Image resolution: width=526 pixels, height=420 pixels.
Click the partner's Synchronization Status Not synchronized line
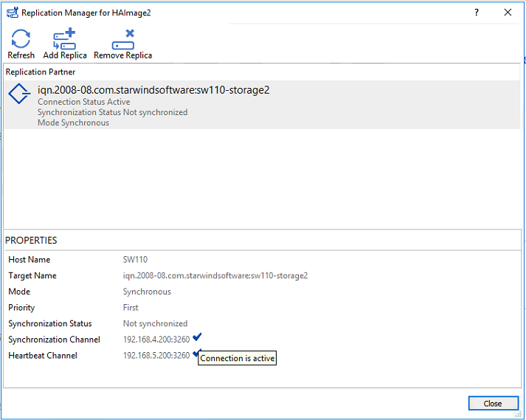tap(112, 112)
